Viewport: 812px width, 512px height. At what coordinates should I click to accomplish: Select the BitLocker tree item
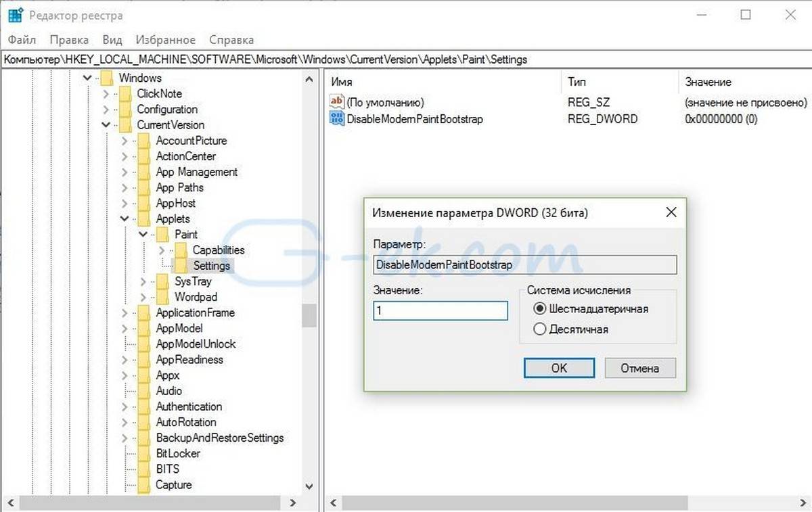coord(178,453)
